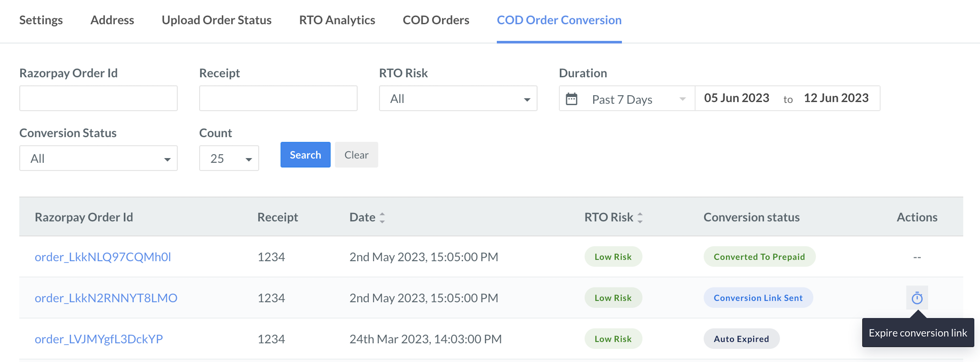The width and height of the screenshot is (980, 362).
Task: Click the calendar icon in Duration
Action: [571, 99]
